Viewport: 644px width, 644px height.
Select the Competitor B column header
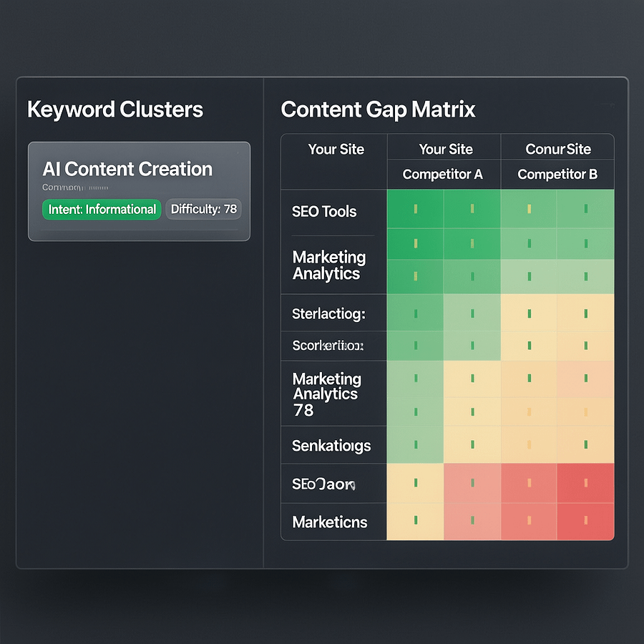557,175
